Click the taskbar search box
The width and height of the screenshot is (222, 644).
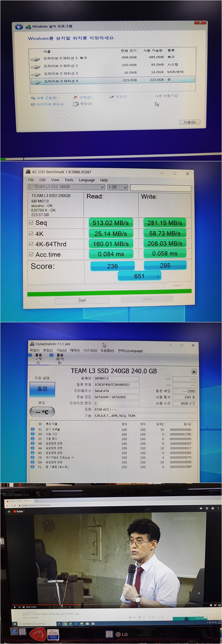pyautogui.click(x=37, y=624)
